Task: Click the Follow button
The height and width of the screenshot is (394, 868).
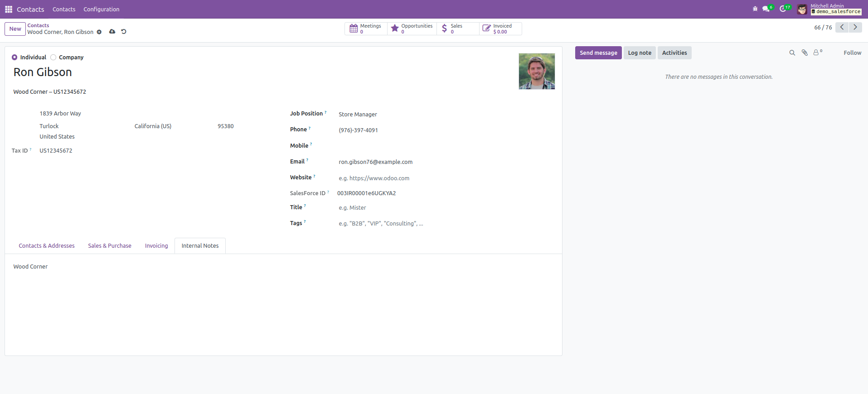Action: (x=852, y=53)
